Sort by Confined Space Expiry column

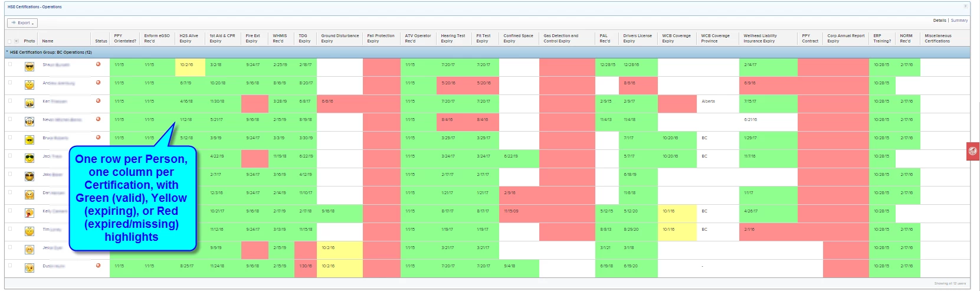point(518,38)
